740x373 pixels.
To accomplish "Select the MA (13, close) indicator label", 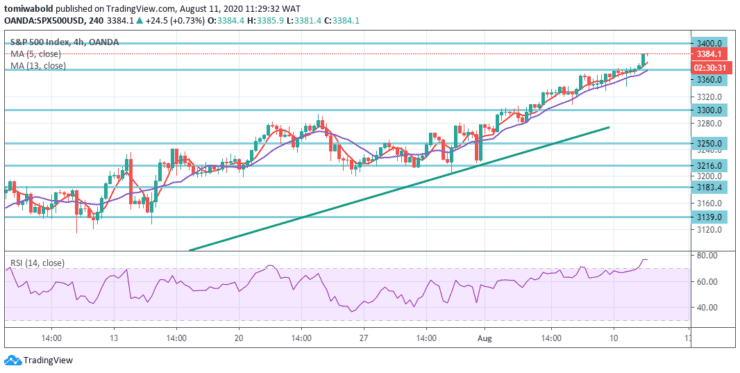I will coord(38,66).
